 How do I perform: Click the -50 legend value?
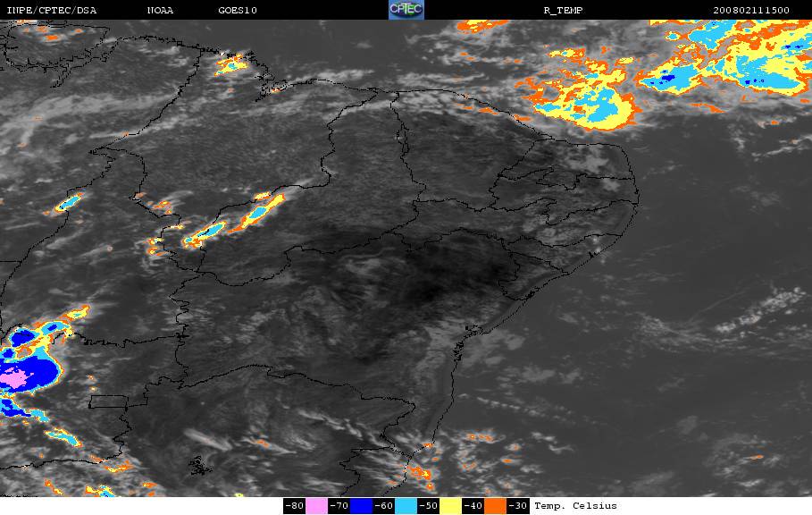428,506
